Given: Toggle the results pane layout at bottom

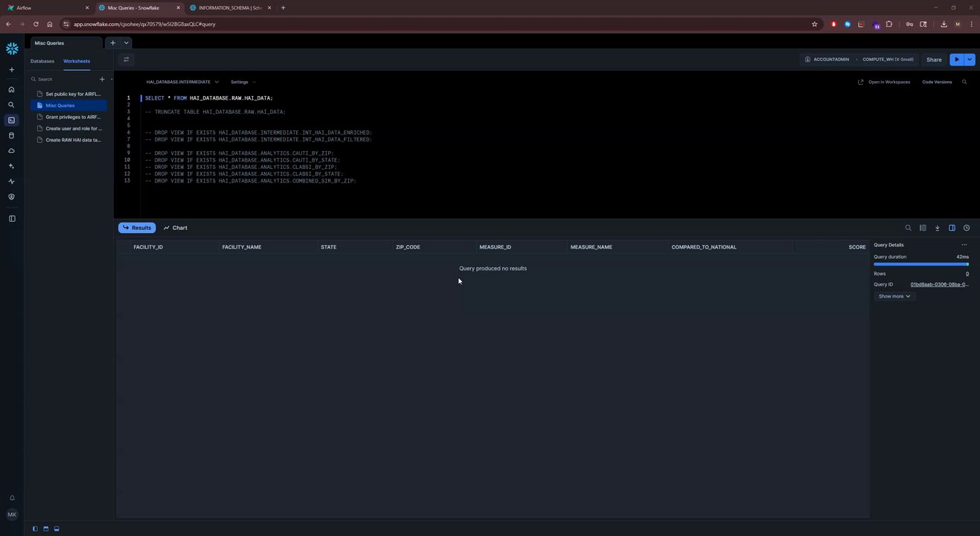Looking at the screenshot, I should coord(57,529).
